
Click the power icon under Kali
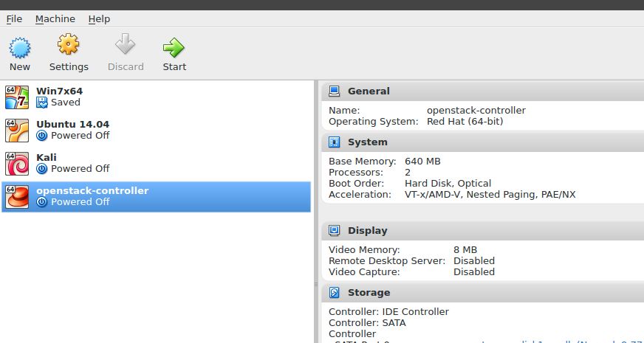pyautogui.click(x=42, y=169)
